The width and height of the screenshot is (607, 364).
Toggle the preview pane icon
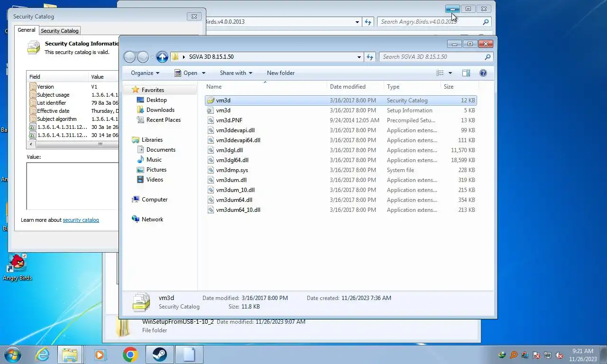pyautogui.click(x=466, y=73)
